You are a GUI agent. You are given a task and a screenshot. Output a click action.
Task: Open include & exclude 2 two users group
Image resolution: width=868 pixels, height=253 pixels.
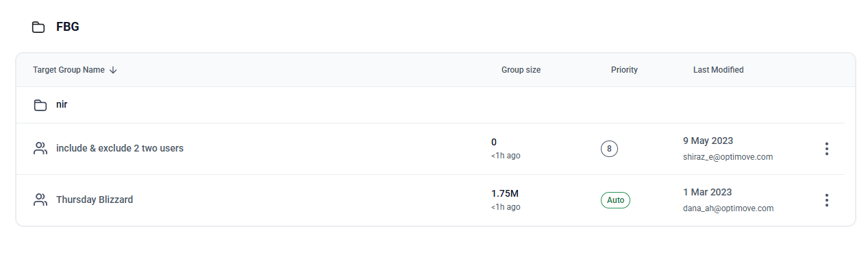[x=120, y=148]
